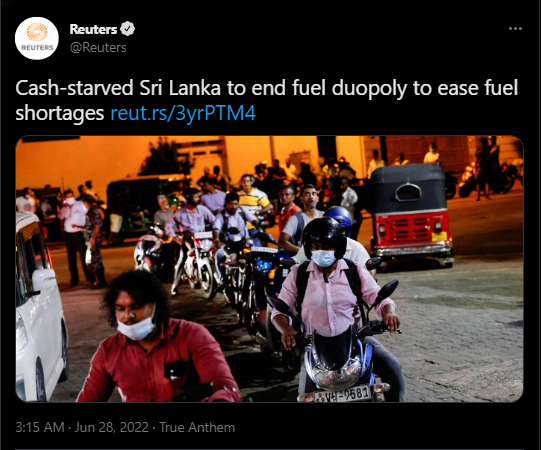The width and height of the screenshot is (541, 450).
Task: Click "Cash-starved Sri Lanka" in the headline
Action: coord(118,88)
